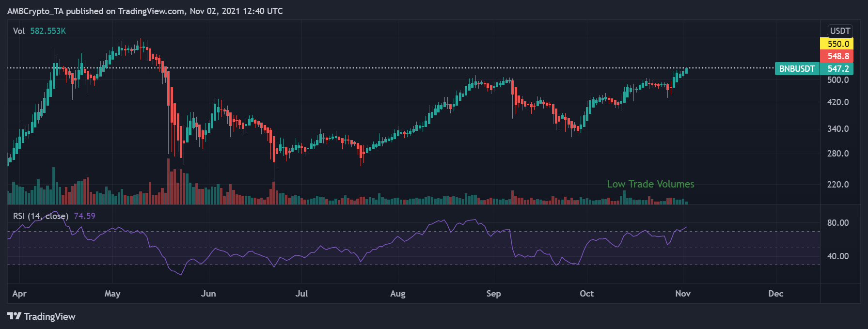Click the Vol indicator label
The height and width of the screenshot is (329, 868).
[19, 31]
